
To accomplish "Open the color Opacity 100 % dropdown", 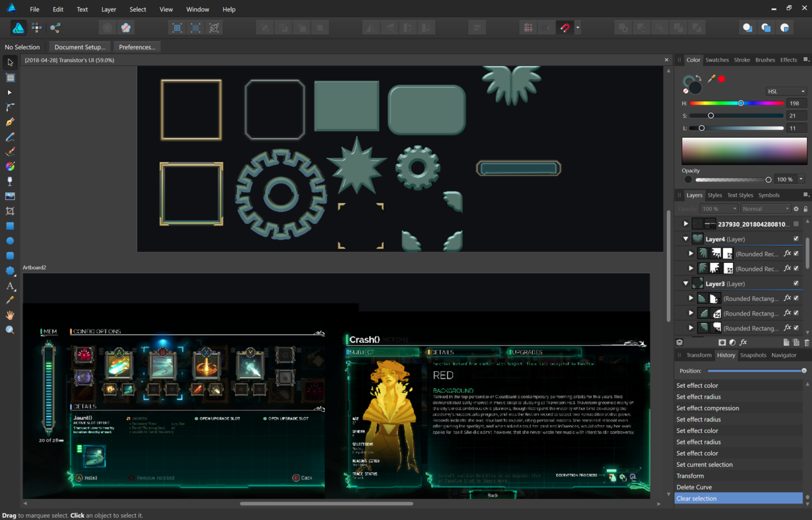I will pos(801,179).
